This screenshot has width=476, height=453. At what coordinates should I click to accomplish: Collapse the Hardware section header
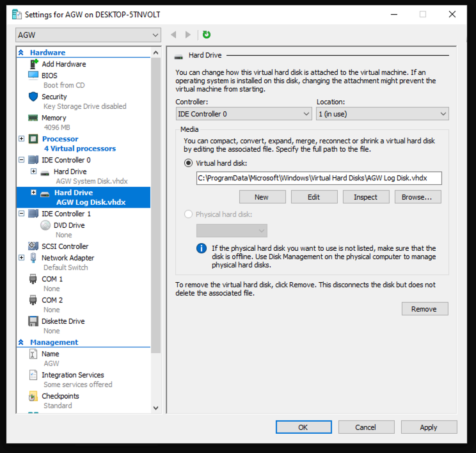tap(22, 52)
